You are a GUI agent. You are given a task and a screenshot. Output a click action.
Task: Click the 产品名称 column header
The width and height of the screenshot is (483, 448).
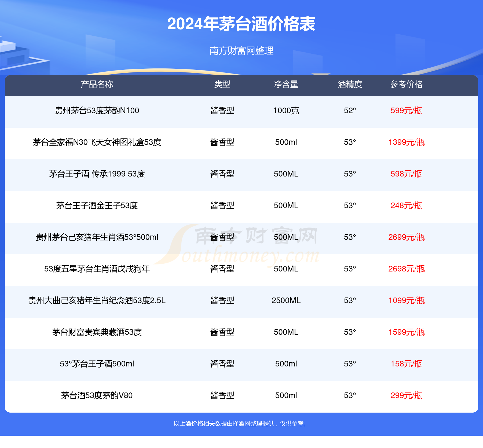[97, 84]
